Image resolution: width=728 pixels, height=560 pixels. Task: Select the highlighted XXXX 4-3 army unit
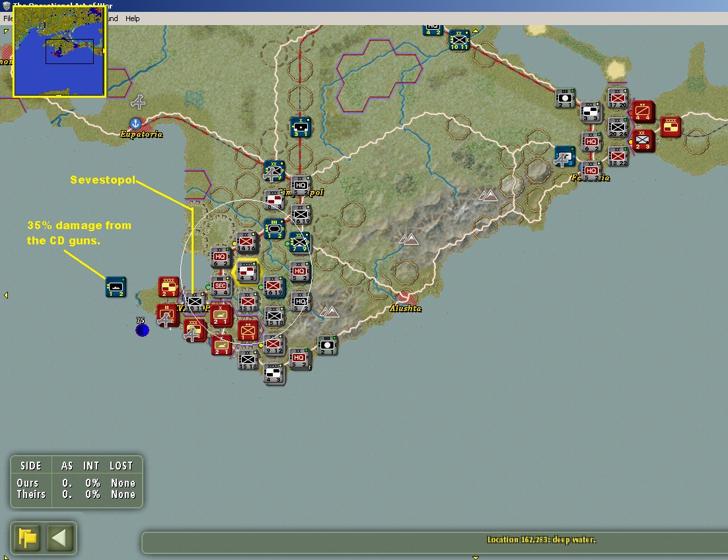[247, 271]
